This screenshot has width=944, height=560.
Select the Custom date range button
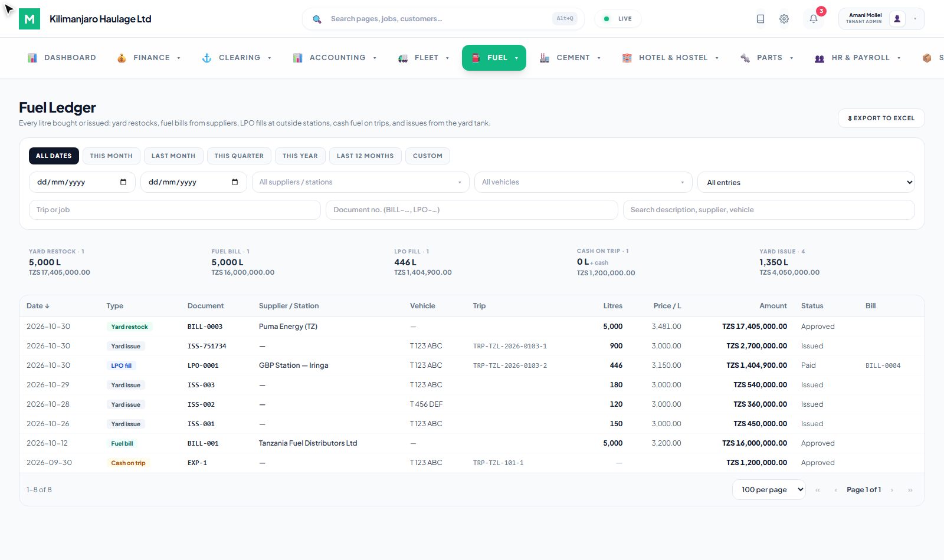428,156
